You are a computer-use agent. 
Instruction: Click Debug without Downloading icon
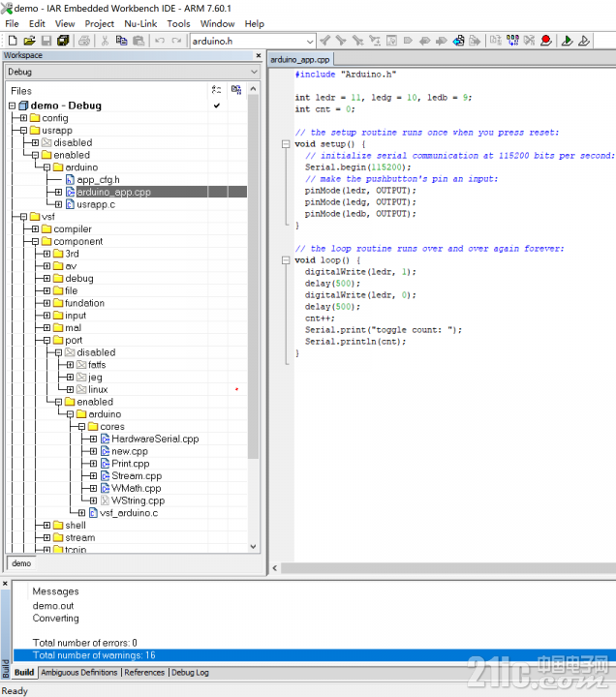click(584, 41)
